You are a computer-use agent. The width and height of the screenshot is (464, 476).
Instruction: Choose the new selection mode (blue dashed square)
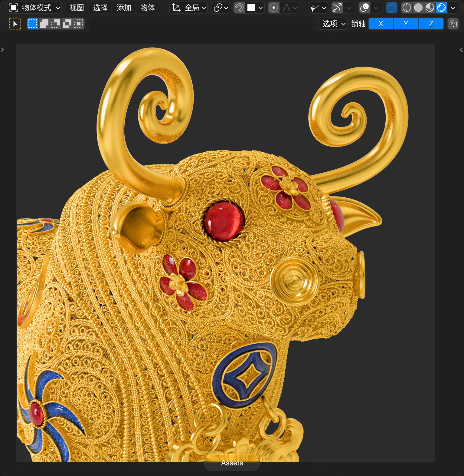tap(33, 24)
